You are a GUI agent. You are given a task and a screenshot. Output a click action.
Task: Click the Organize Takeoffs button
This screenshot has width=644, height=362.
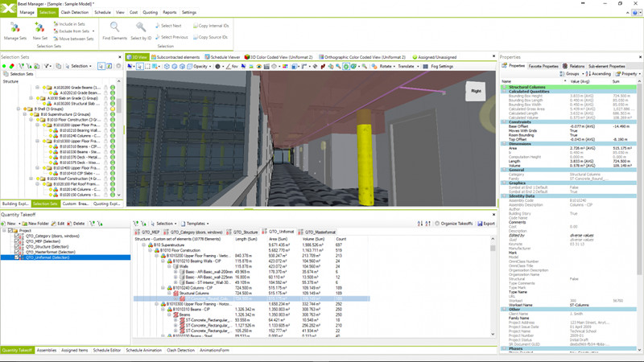tap(456, 224)
